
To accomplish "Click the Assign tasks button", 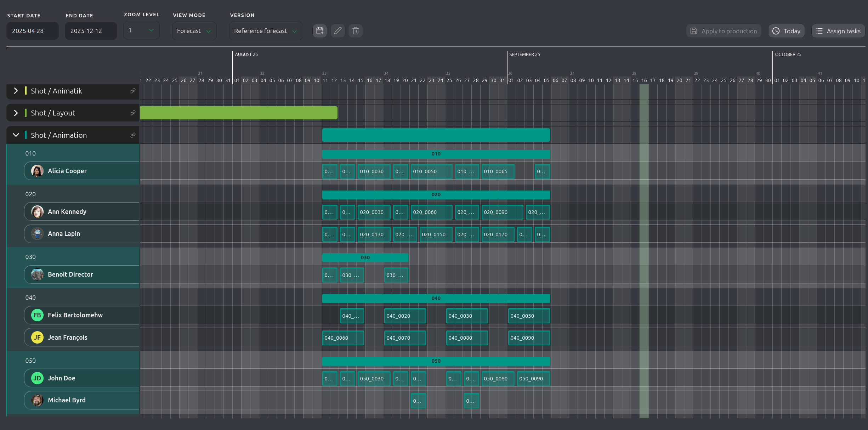I will click(x=838, y=31).
